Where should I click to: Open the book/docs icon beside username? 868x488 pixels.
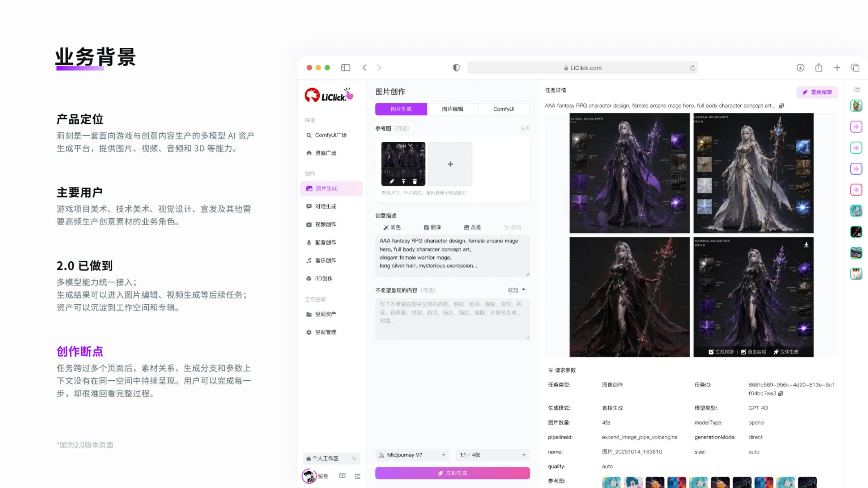pyautogui.click(x=342, y=476)
